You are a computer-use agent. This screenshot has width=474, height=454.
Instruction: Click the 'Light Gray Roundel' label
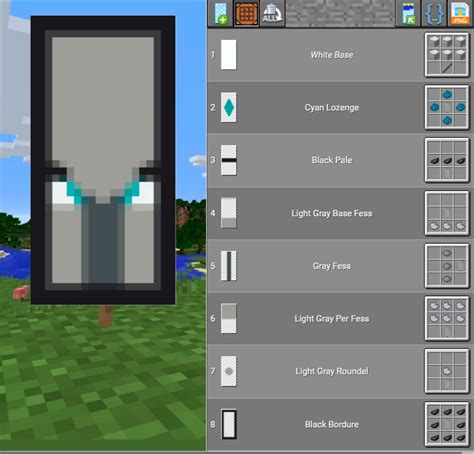click(332, 371)
